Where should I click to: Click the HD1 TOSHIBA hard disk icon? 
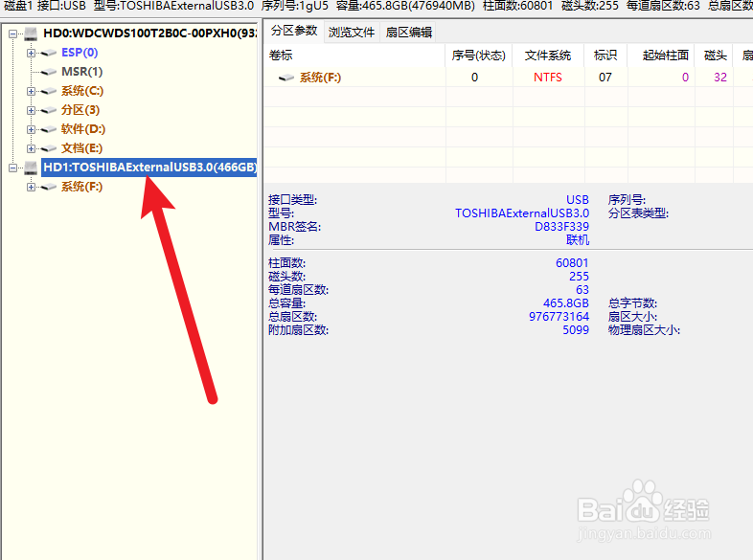tap(31, 168)
